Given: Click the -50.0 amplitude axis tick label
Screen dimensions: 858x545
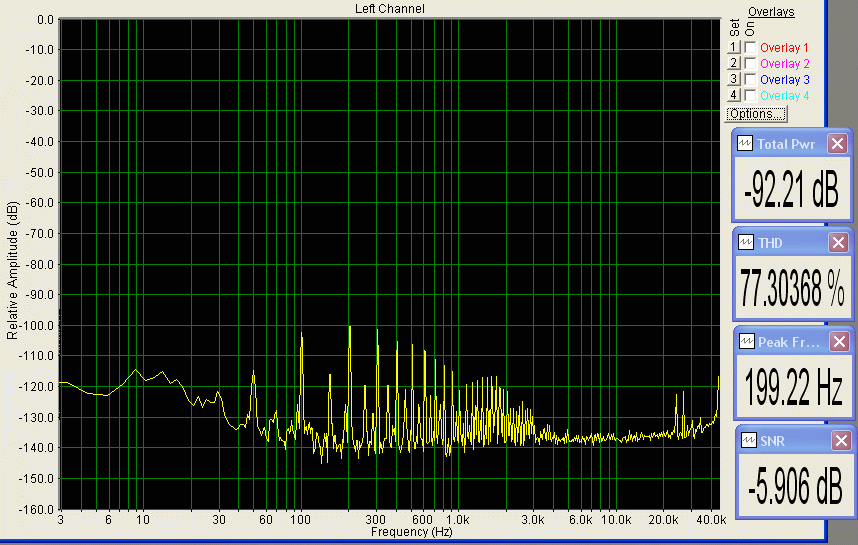Looking at the screenshot, I should [x=39, y=172].
